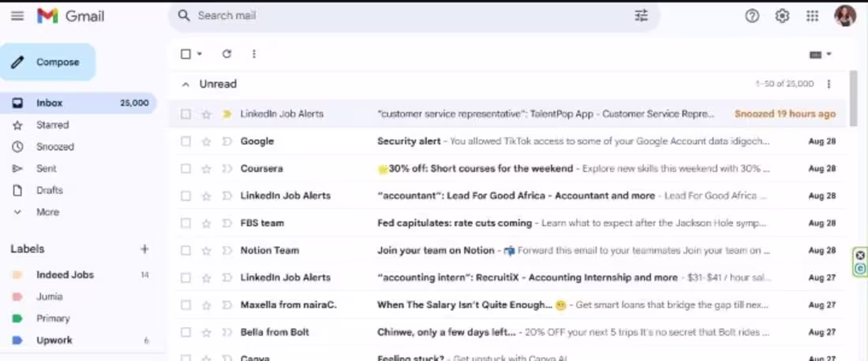Image resolution: width=868 pixels, height=361 pixels.
Task: Mark Google Security alert as important
Action: [x=227, y=142]
